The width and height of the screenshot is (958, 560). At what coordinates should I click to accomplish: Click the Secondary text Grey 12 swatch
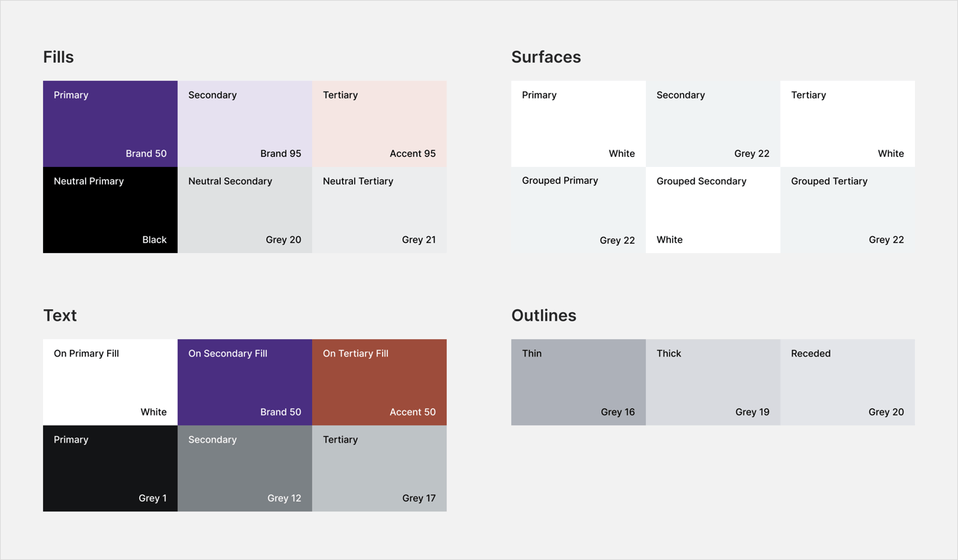click(x=244, y=468)
